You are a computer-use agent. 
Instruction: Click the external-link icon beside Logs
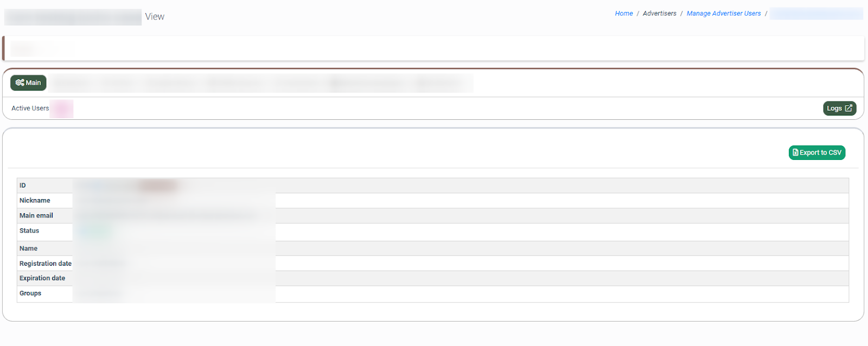point(848,108)
